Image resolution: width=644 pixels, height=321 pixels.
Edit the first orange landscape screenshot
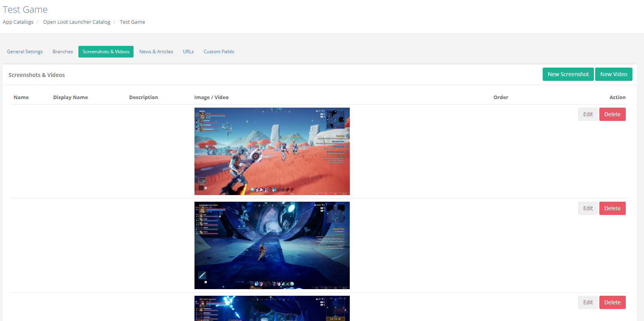(588, 114)
